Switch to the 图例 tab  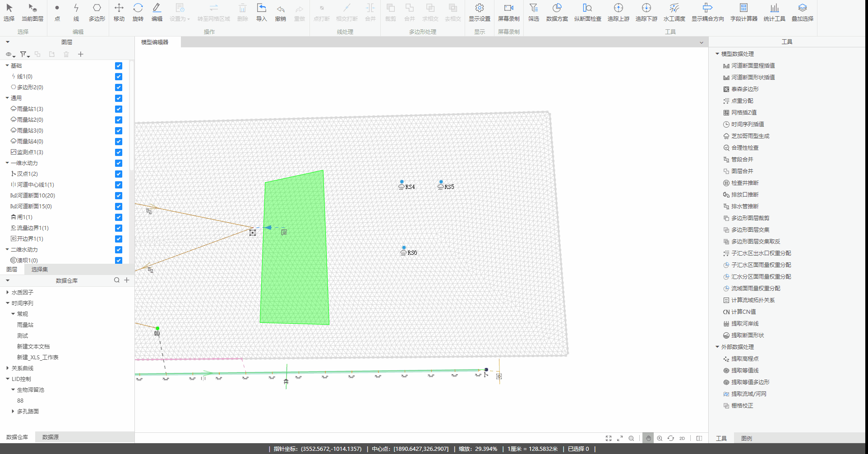tap(747, 438)
